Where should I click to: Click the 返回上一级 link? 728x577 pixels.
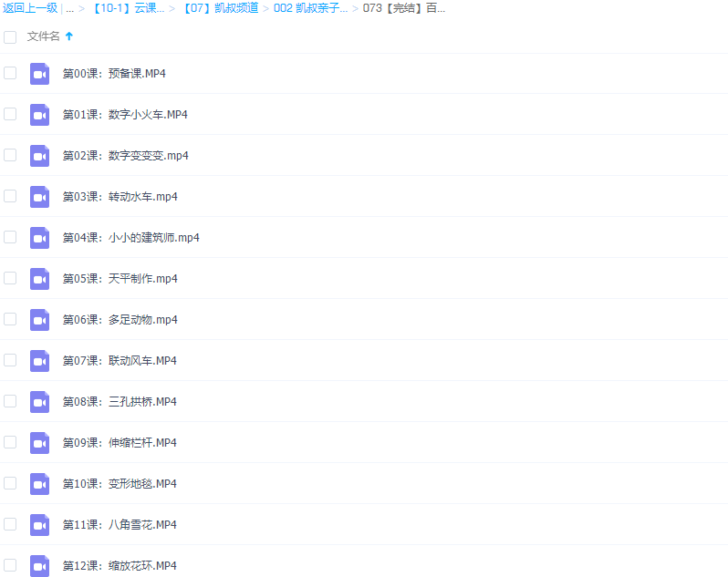(29, 8)
